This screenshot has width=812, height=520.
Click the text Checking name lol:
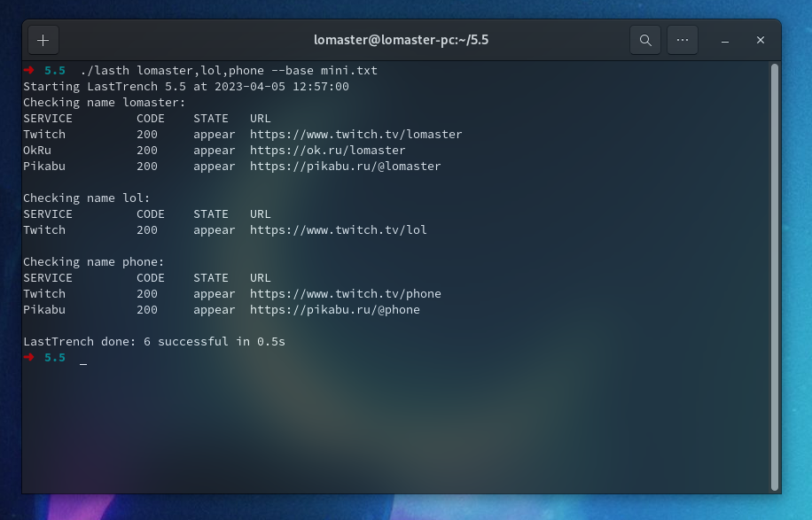click(87, 198)
